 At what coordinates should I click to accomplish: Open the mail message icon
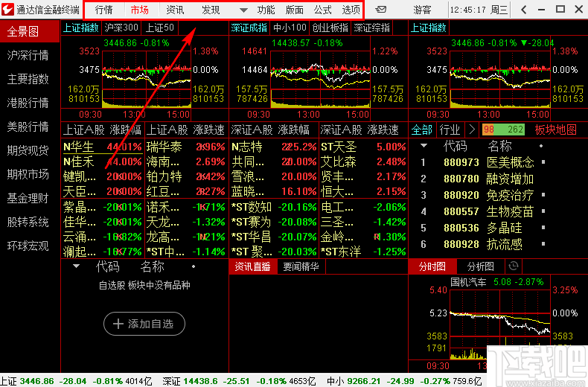point(381,10)
